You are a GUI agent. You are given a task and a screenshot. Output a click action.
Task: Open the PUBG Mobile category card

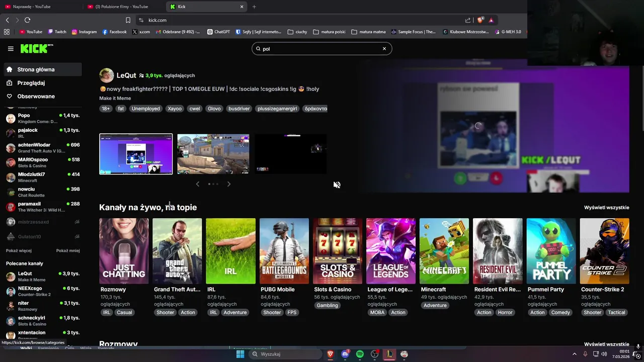(x=284, y=251)
